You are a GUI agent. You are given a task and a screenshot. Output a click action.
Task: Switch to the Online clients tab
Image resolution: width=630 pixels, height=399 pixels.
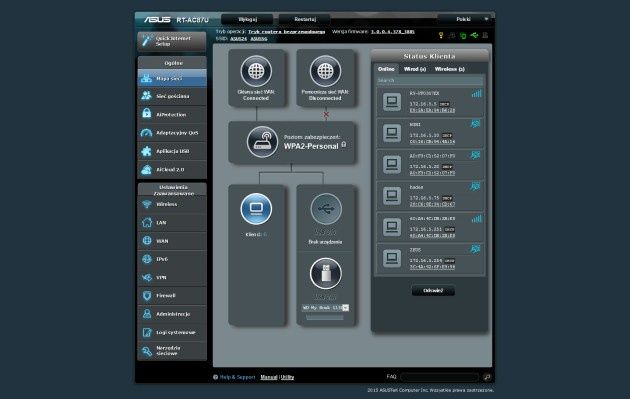pos(386,69)
